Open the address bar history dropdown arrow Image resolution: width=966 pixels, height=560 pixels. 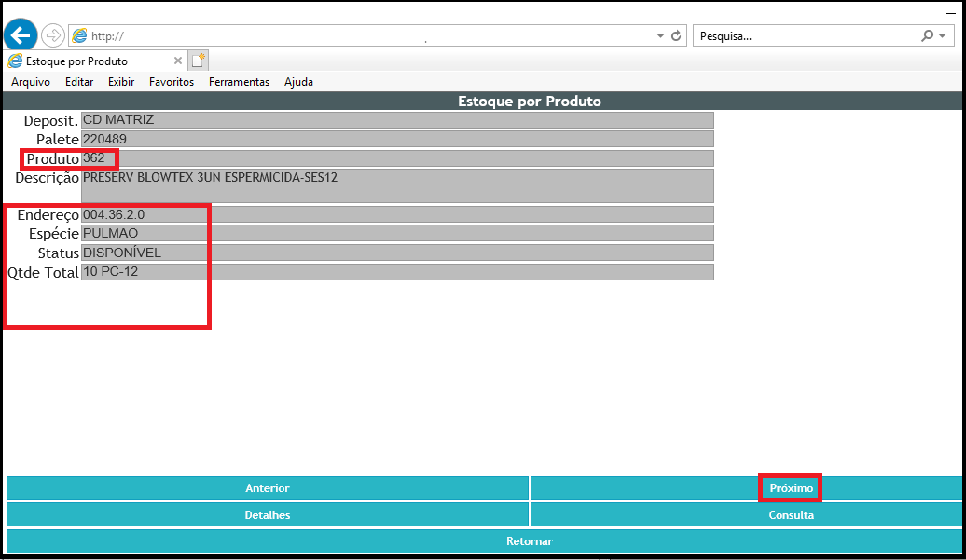point(660,36)
